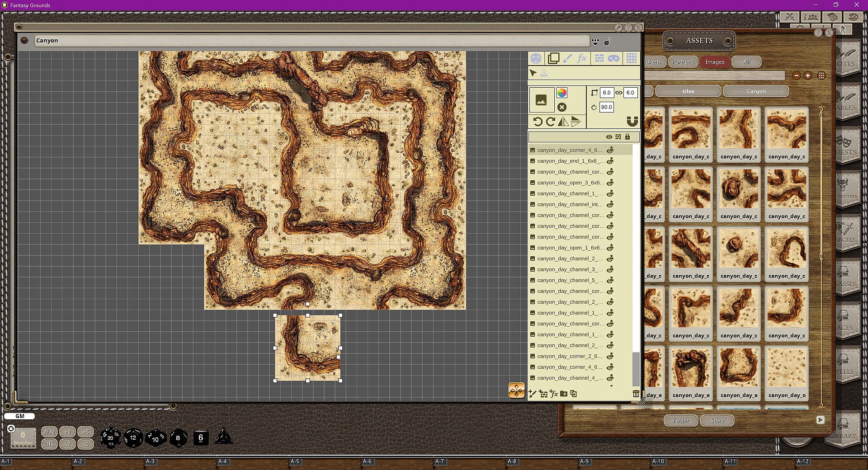Select the brick wall line-of-sight mode icon
This screenshot has width=868, height=470.
tap(599, 58)
